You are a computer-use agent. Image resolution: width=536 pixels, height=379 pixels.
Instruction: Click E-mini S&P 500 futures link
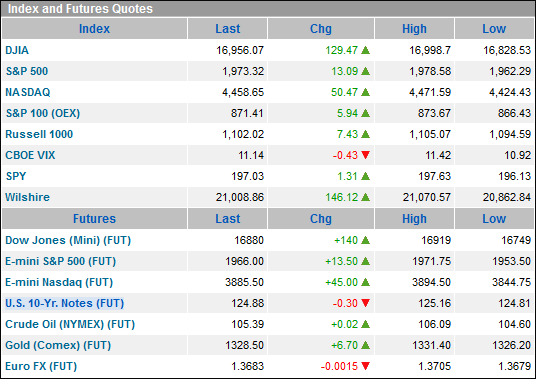[x=61, y=261]
